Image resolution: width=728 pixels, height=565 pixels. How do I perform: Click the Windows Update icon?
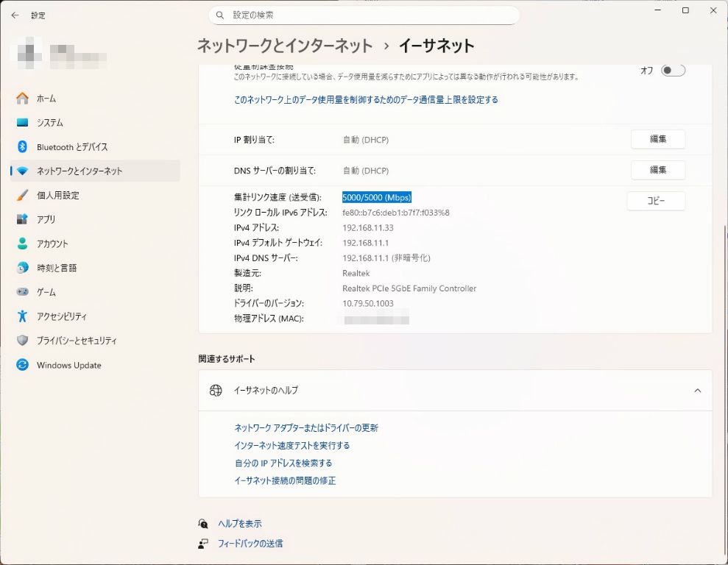[x=22, y=366]
